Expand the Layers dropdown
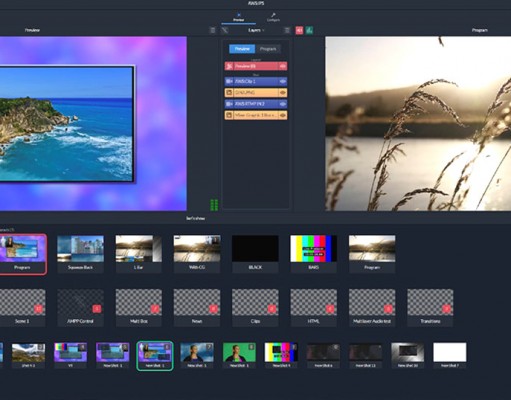This screenshot has width=511, height=400. (x=256, y=30)
